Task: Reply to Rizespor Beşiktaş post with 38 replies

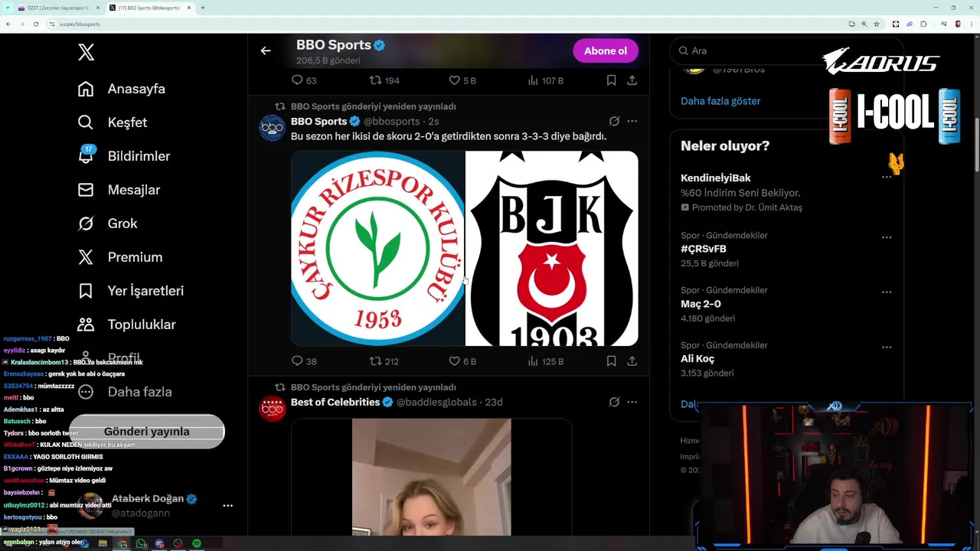Action: (x=304, y=361)
